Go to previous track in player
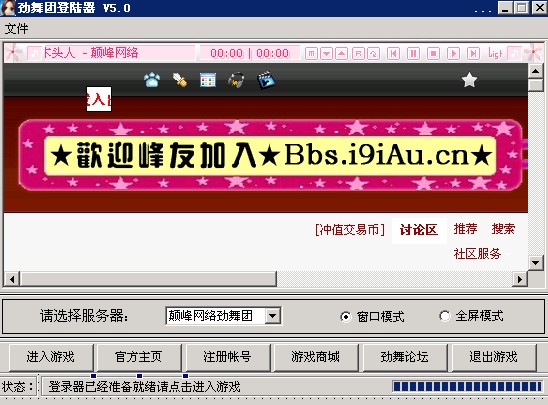Viewport: 548px width, 405px height. coord(394,54)
